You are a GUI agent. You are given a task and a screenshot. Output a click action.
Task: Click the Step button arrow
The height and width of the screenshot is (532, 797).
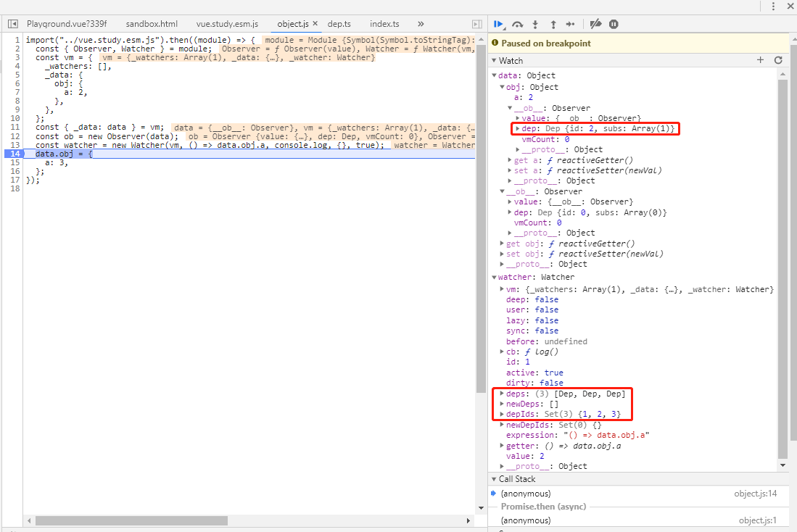pyautogui.click(x=571, y=24)
